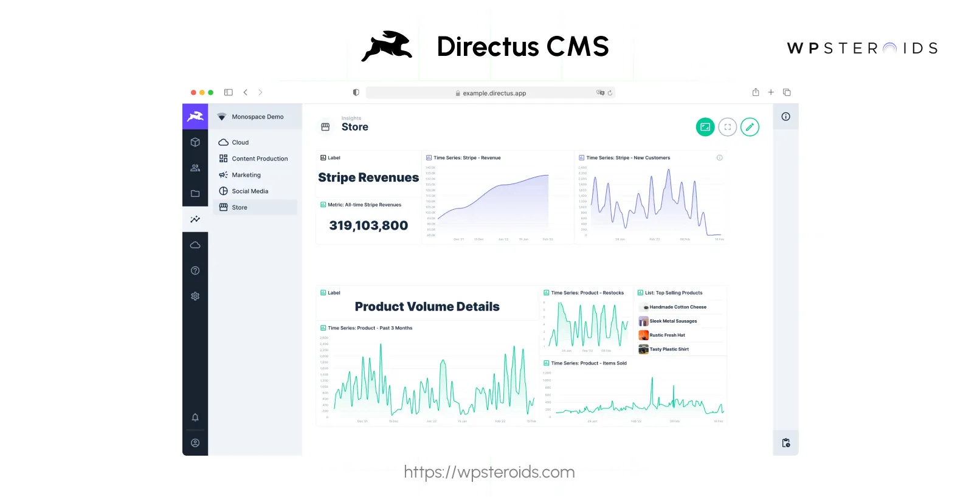Go back with browser back arrow

coord(246,92)
